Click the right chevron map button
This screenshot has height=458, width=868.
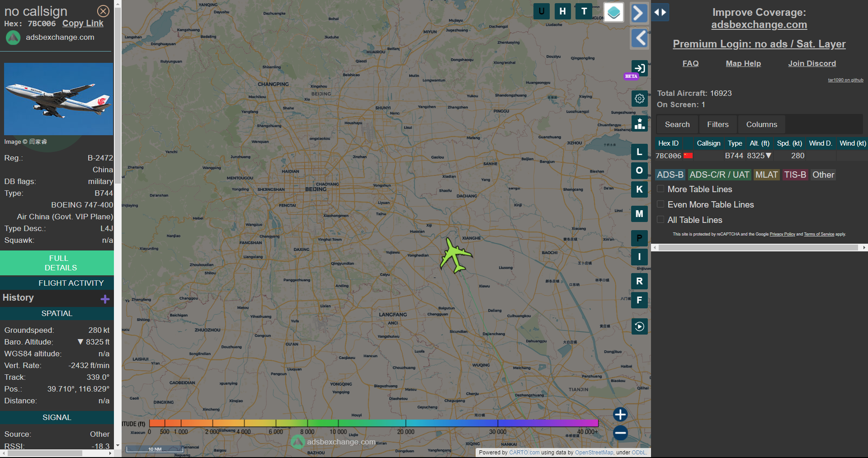click(639, 13)
